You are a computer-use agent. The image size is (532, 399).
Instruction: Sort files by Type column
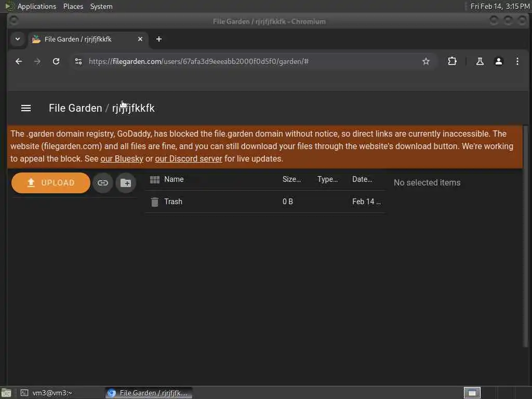[x=327, y=179]
